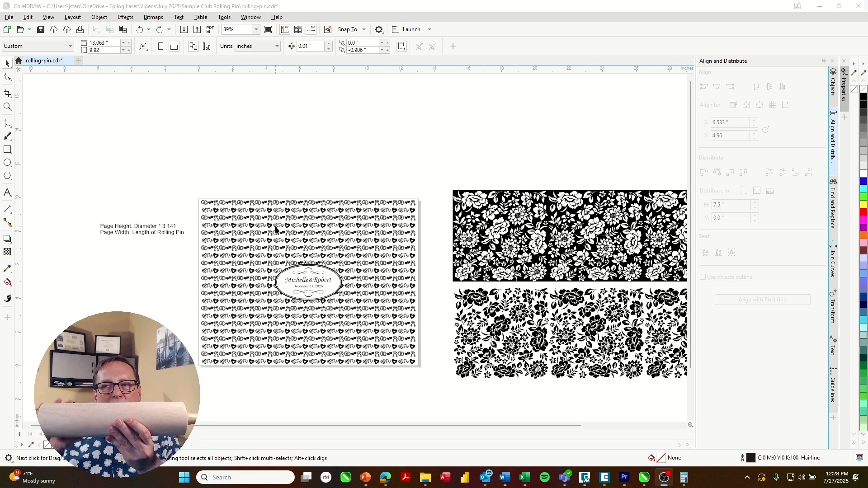Viewport: 868px width, 488px height.
Task: Click the Export icon
Action: click(x=197, y=29)
